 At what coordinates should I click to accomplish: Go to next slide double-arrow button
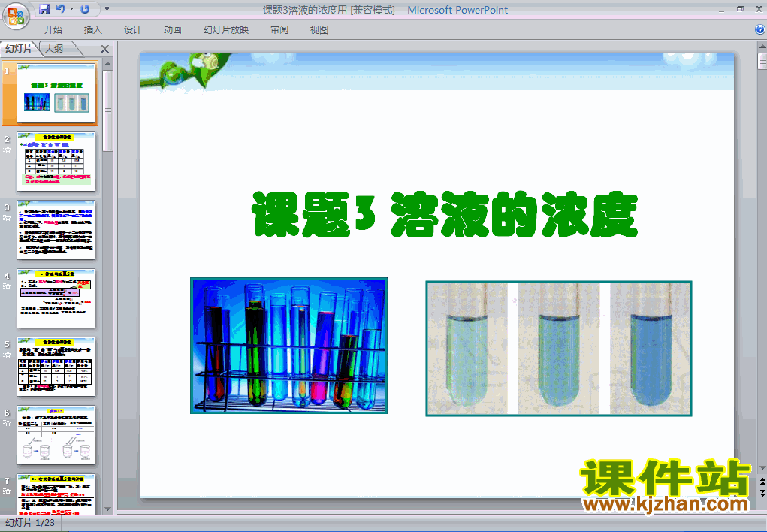(x=762, y=492)
